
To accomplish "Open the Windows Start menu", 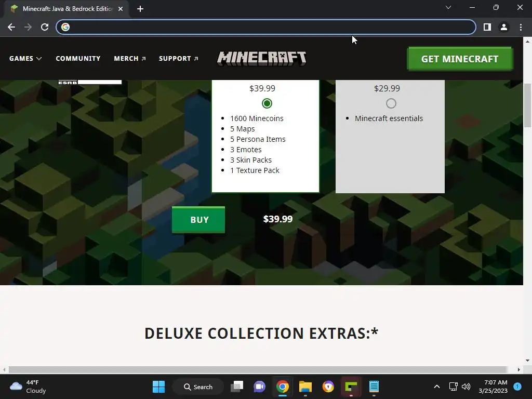I will pyautogui.click(x=158, y=387).
